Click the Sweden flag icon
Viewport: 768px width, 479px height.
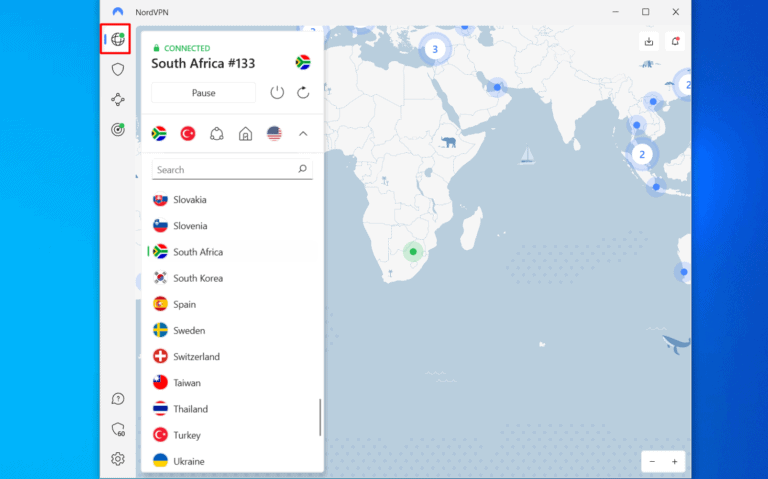[x=160, y=331]
